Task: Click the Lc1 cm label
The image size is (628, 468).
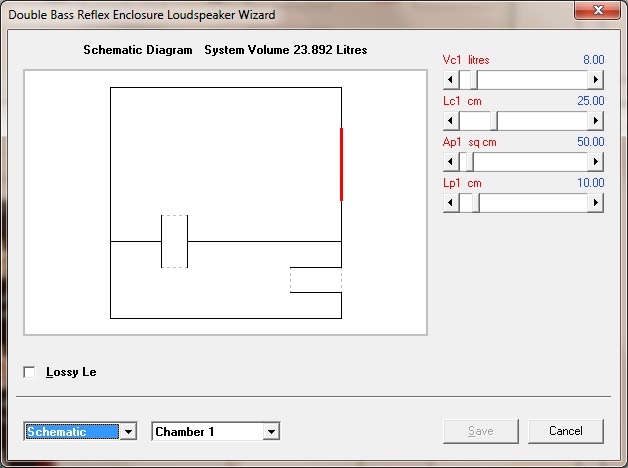Action: tap(462, 101)
